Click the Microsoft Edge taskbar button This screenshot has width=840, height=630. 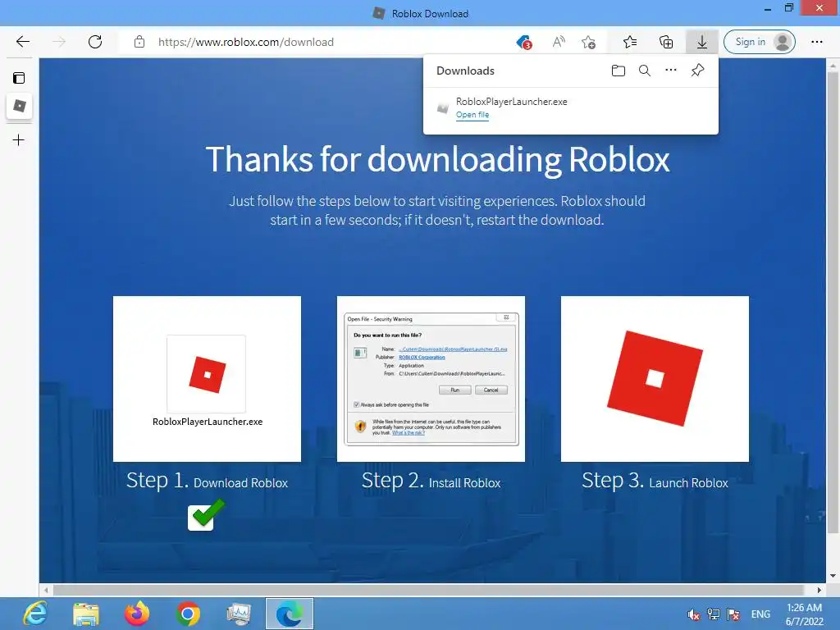click(290, 614)
